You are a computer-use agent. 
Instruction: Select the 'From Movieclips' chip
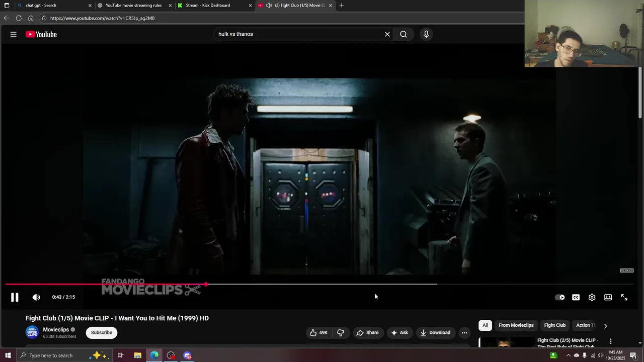click(x=516, y=325)
